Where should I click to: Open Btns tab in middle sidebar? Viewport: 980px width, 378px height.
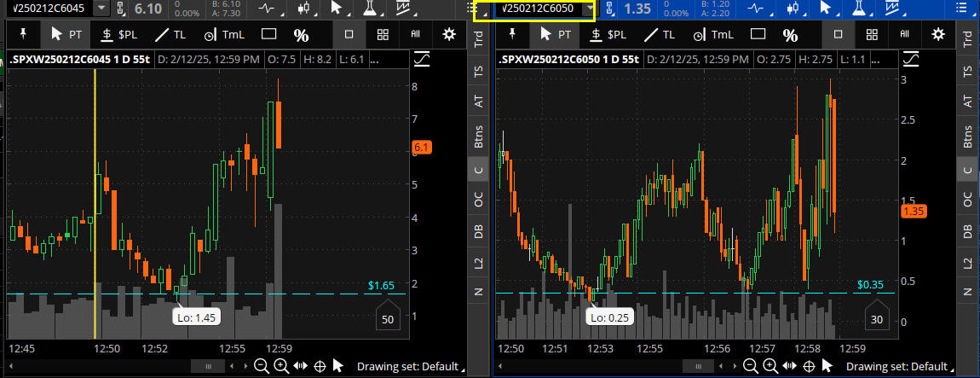(479, 135)
